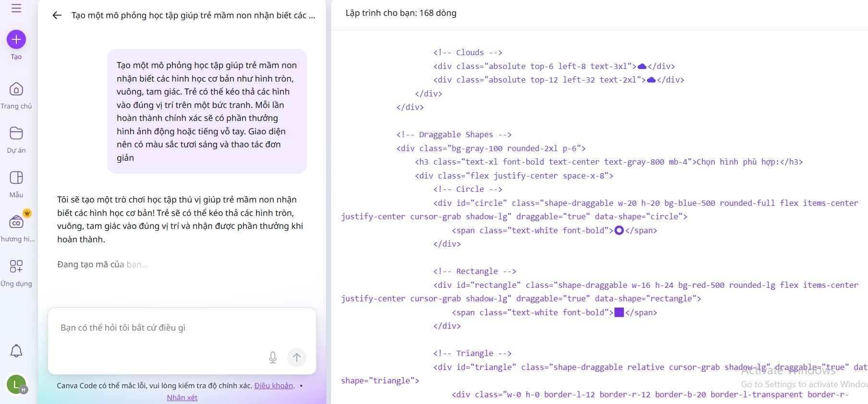This screenshot has height=404, width=868.
Task: Click the conversation title in header
Action: pyautogui.click(x=193, y=15)
